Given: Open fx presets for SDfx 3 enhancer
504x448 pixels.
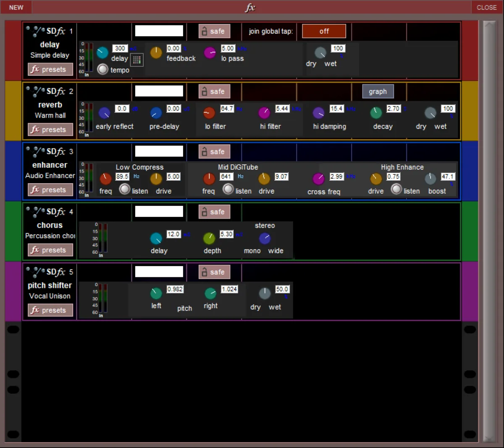Looking at the screenshot, I should [x=50, y=190].
